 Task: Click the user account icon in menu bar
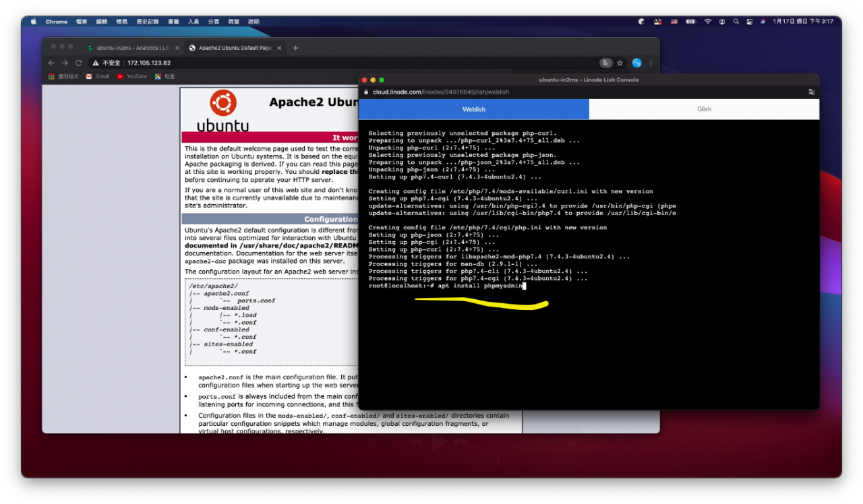coord(722,22)
